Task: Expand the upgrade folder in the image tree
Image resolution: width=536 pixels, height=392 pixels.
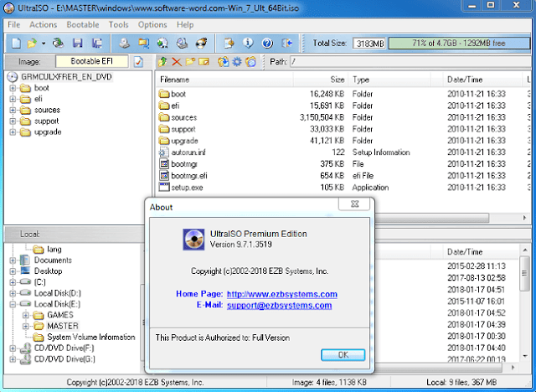Action: (13, 132)
